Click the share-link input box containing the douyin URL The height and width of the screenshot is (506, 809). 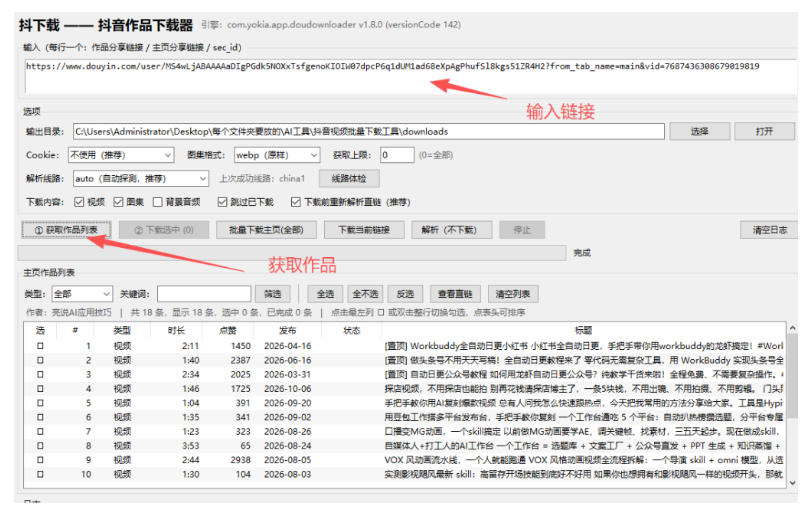tap(410, 76)
